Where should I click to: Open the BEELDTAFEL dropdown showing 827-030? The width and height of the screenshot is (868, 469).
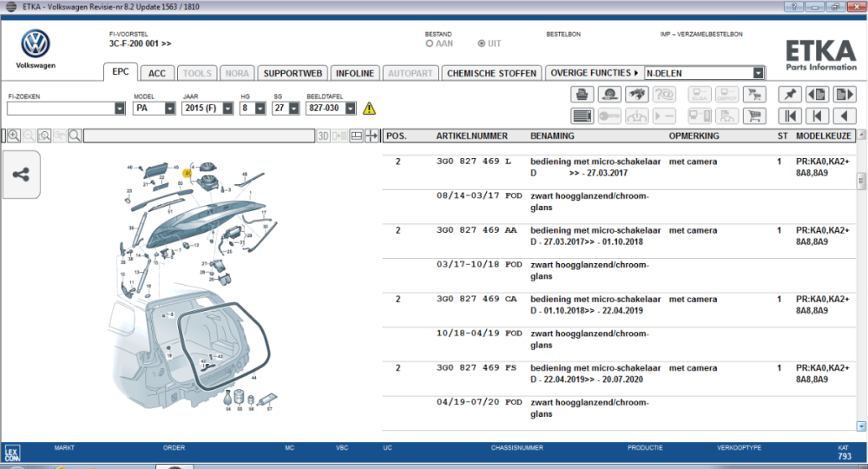351,109
